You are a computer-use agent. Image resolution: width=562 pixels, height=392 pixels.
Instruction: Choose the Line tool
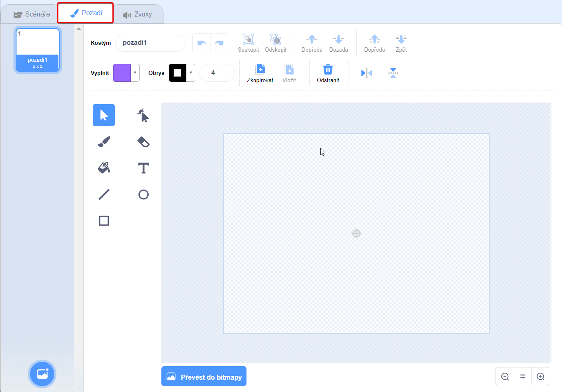click(x=104, y=194)
